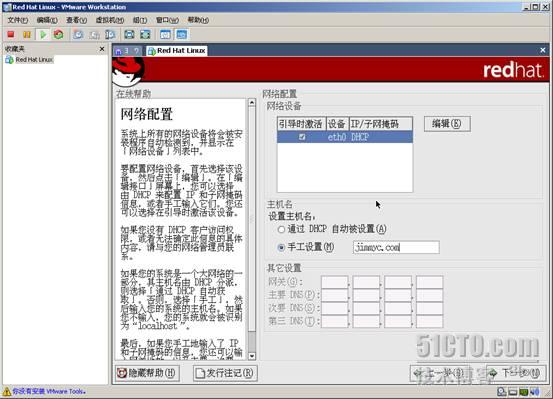Screen dimensions: 553x399
Task: Select Red Hat Linux in the favorites list
Action: (x=30, y=60)
